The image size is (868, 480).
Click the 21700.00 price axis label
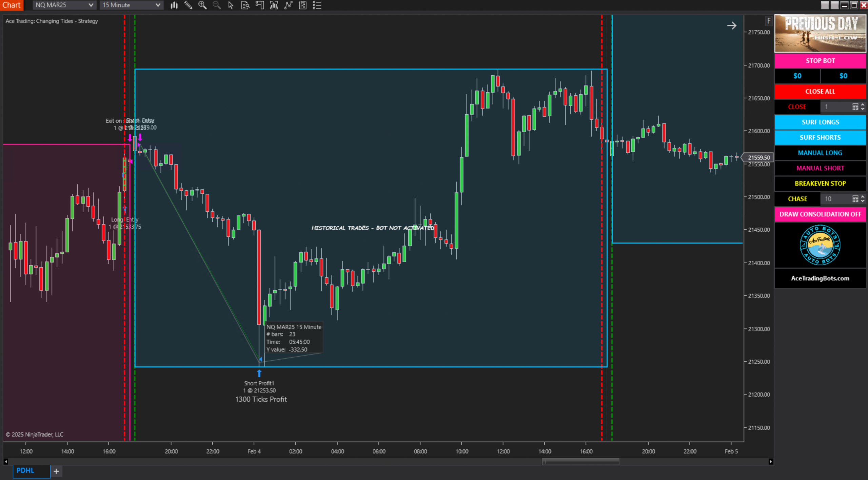pos(759,65)
